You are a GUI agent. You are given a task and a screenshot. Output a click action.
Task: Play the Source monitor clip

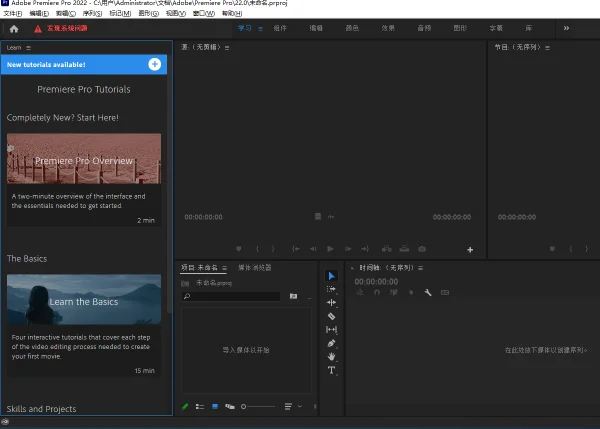(330, 249)
